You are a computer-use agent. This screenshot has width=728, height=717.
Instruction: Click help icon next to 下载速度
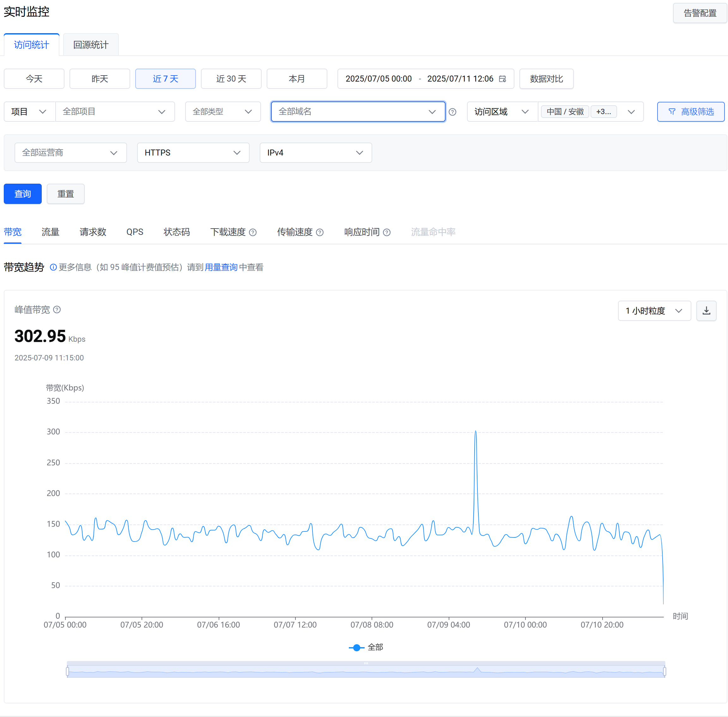click(253, 232)
